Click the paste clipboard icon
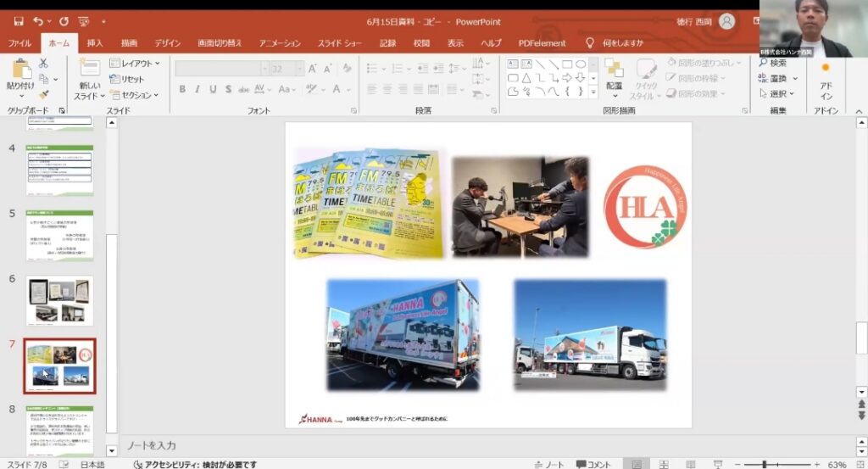 (21, 70)
